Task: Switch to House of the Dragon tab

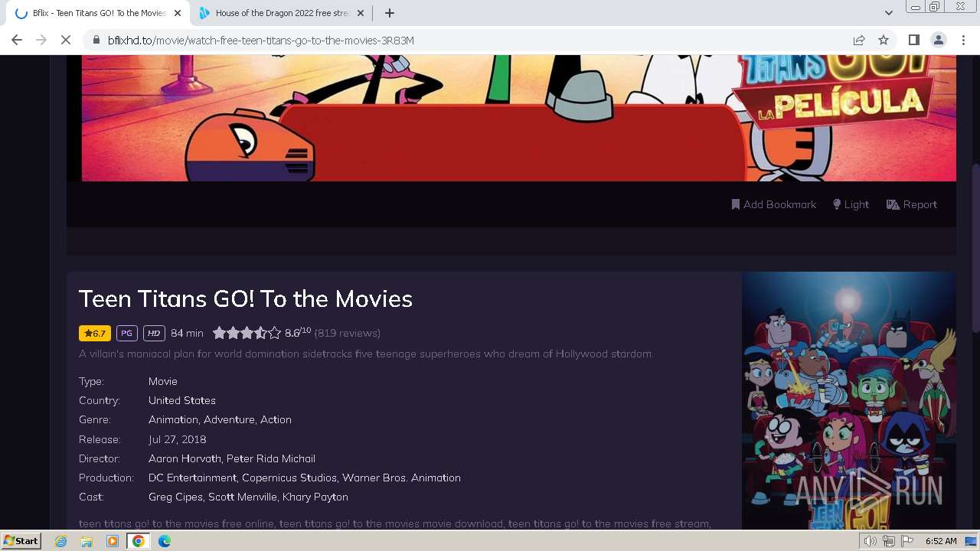Action: 281,13
